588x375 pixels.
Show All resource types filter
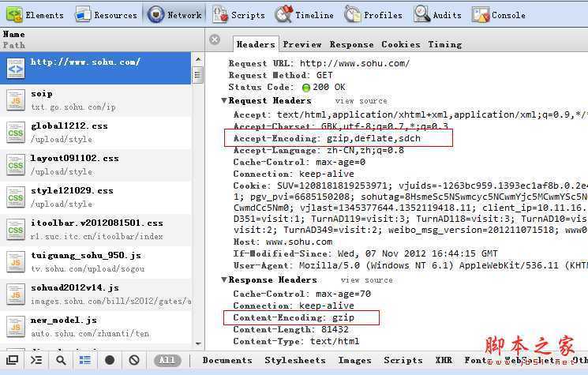point(167,360)
